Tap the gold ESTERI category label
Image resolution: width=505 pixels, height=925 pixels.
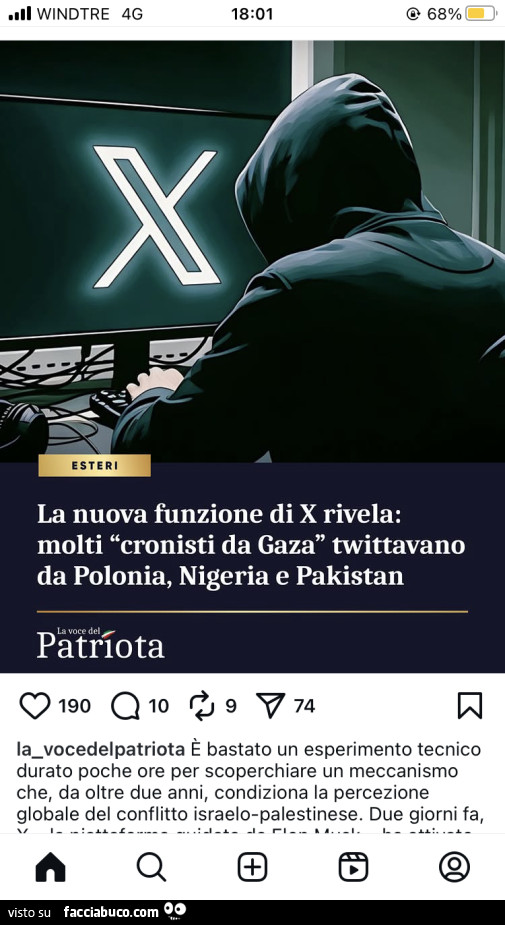pyautogui.click(x=94, y=465)
